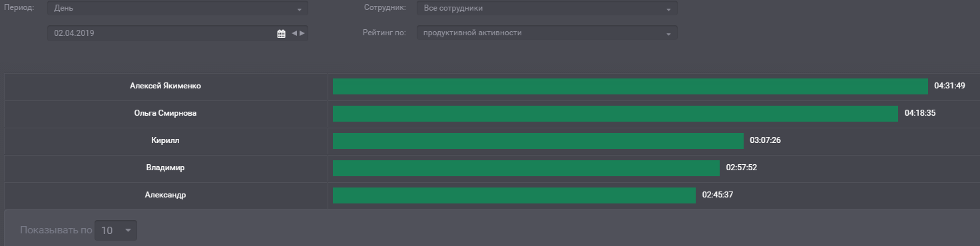
Task: Click Кирилл's green activity bar
Action: tap(538, 141)
